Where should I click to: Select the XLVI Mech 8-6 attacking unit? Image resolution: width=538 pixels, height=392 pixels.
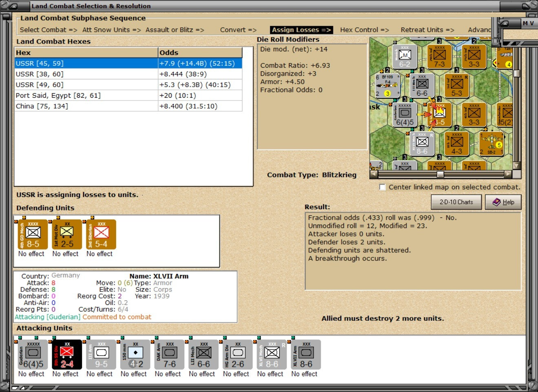tap(272, 355)
